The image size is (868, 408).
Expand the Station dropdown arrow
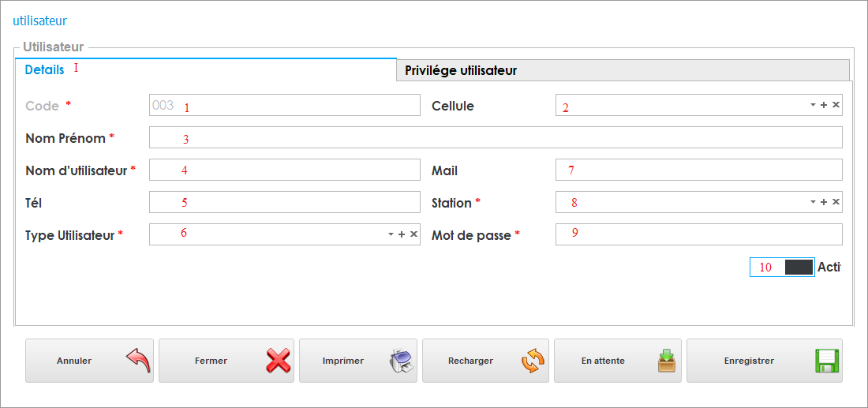point(812,202)
